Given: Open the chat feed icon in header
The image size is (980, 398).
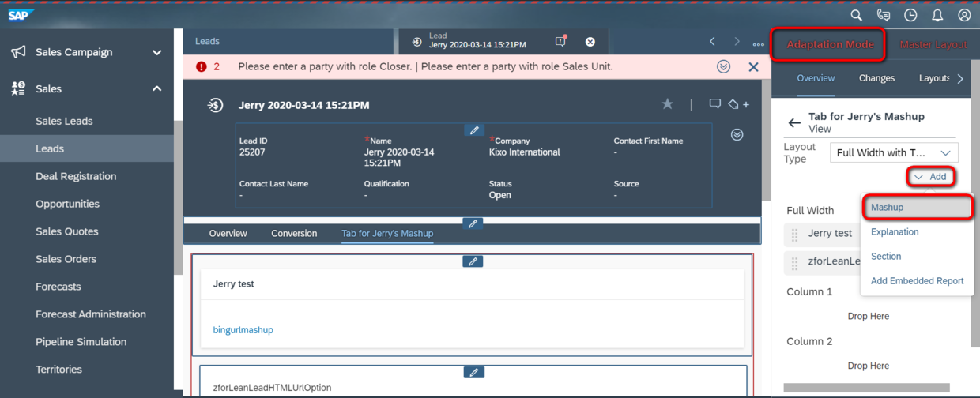Looking at the screenshot, I should point(884,15).
